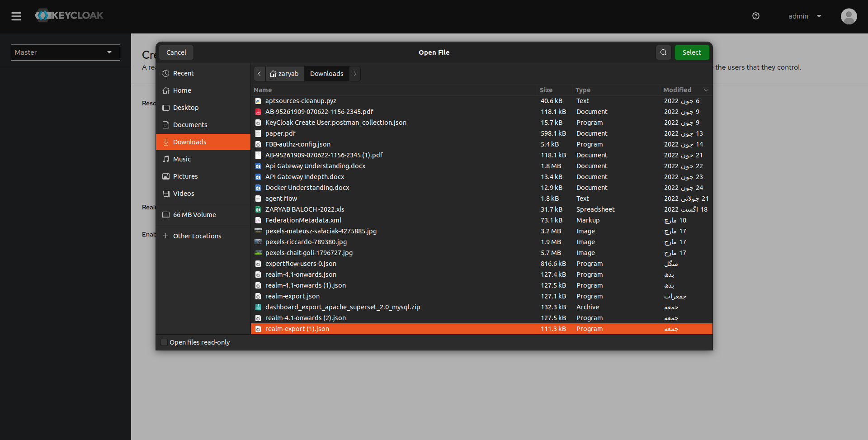The height and width of the screenshot is (440, 868).
Task: Open the hamburger navigation menu
Action: pyautogui.click(x=16, y=16)
